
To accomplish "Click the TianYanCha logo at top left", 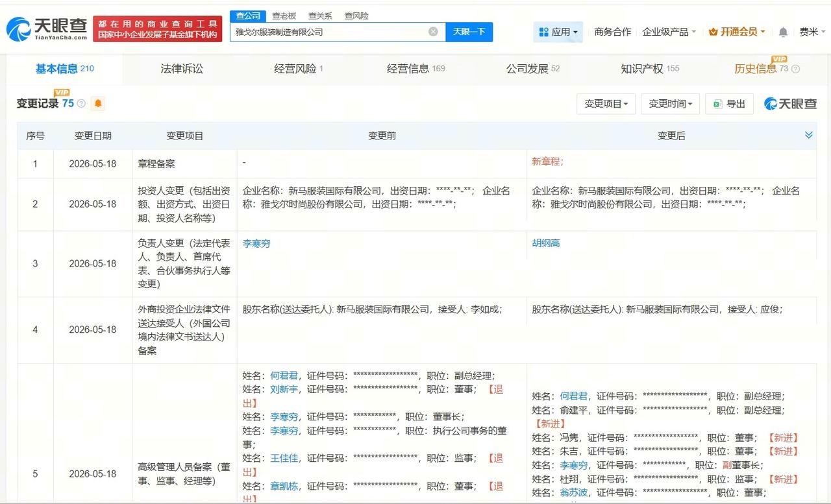I will 46,29.
